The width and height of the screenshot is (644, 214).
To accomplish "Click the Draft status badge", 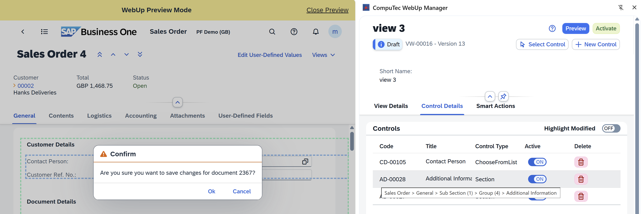I will click(388, 44).
